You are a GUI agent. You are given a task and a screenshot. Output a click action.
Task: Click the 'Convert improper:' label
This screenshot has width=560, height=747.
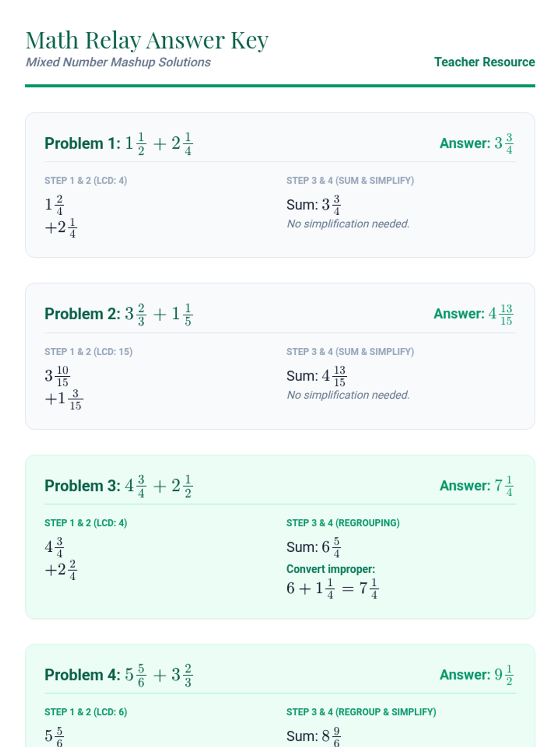click(x=330, y=569)
